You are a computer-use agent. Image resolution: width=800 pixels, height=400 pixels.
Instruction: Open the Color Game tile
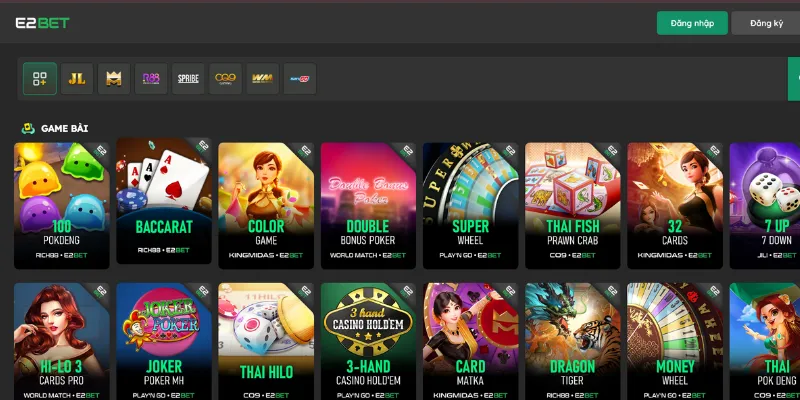point(266,206)
